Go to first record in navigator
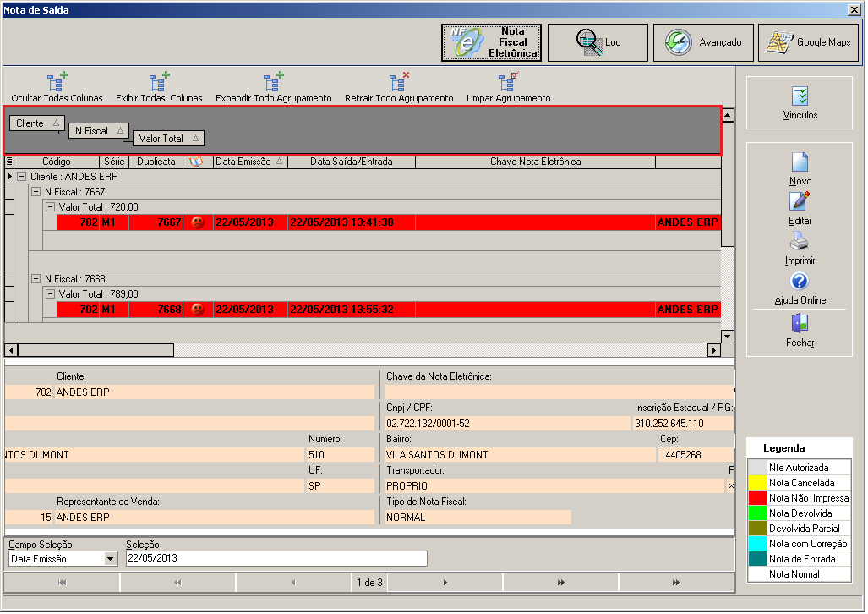Screen dimensions: 868x614 [62, 583]
